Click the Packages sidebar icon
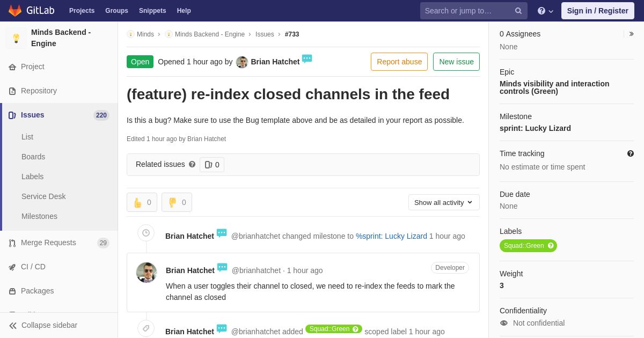The image size is (644, 338). 12,291
